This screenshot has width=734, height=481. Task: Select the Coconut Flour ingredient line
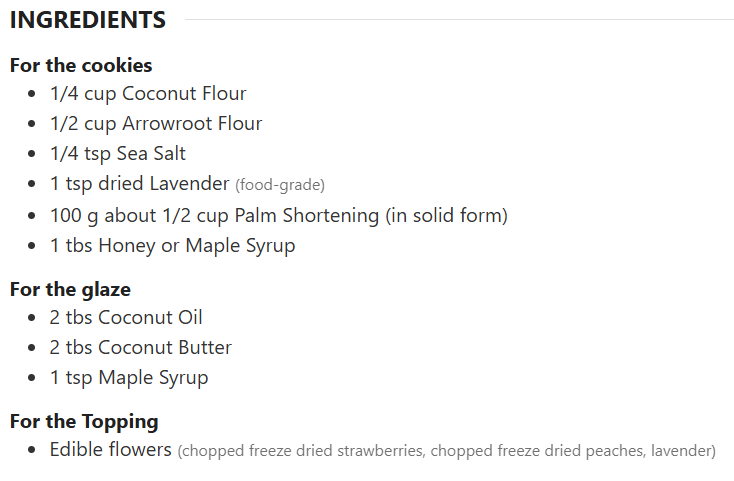[148, 94]
